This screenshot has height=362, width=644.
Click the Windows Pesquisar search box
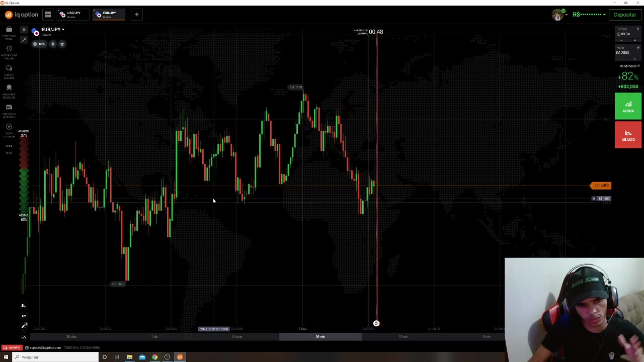(55, 357)
